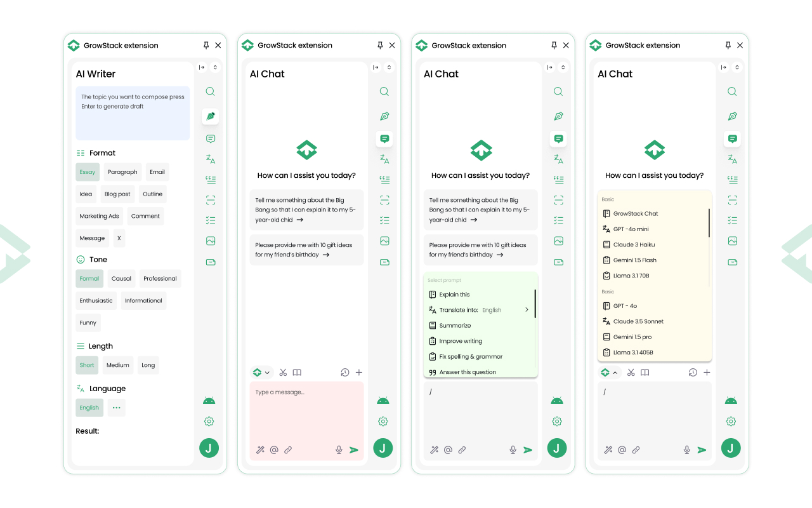
Task: Toggle the Professional tone option
Action: [160, 279]
